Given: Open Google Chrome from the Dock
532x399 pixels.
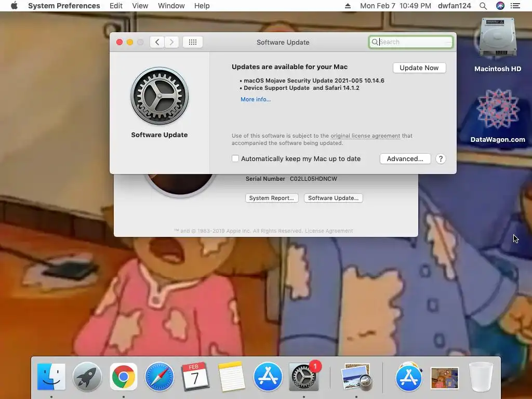Looking at the screenshot, I should tap(124, 377).
